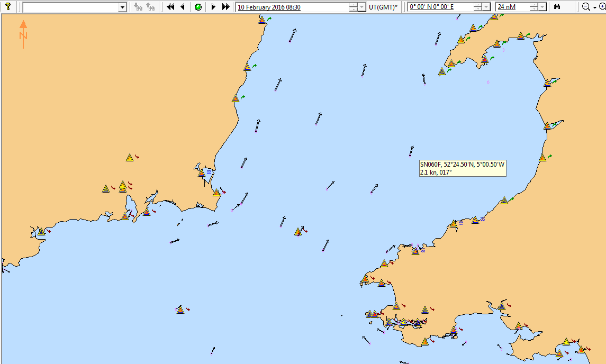Step back one time interval
Screen dimensions: 606x364
coord(183,7)
